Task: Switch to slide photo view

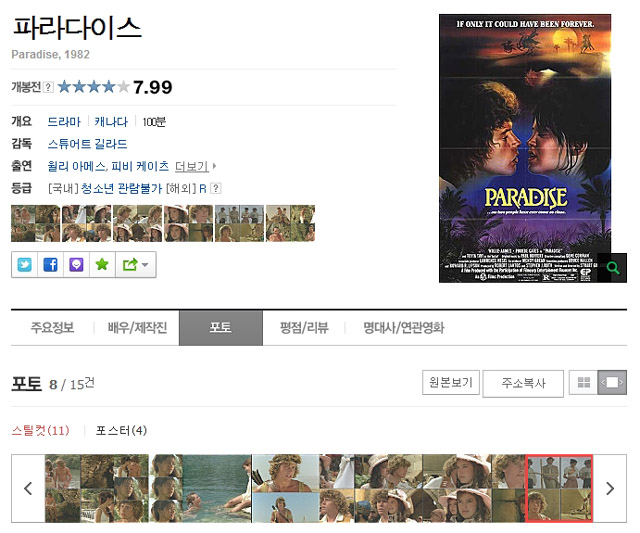Action: (x=612, y=382)
